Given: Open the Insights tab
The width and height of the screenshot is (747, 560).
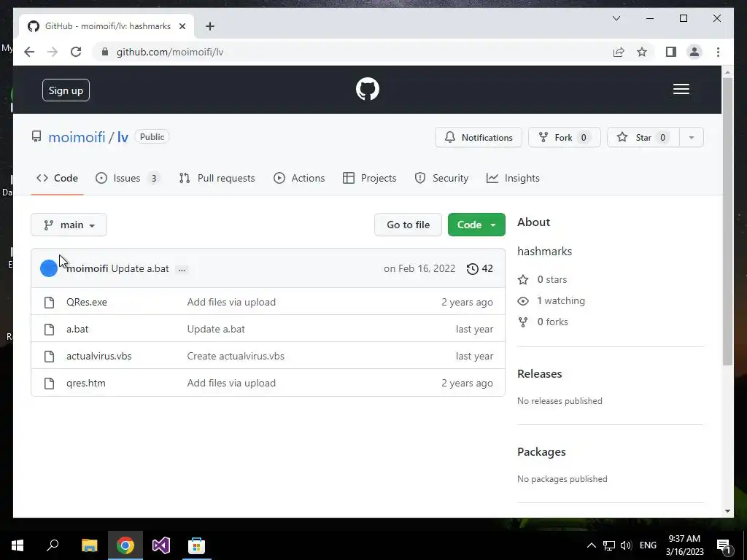Looking at the screenshot, I should [x=513, y=178].
